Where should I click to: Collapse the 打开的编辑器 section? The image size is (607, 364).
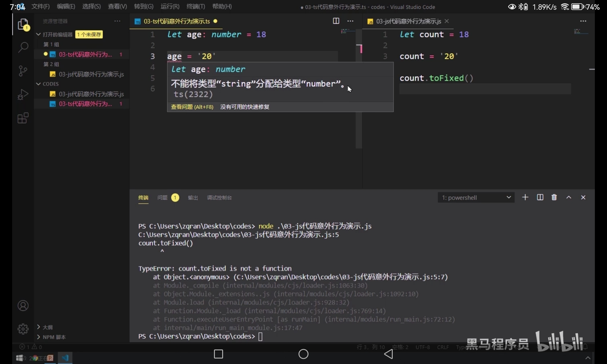(x=39, y=34)
